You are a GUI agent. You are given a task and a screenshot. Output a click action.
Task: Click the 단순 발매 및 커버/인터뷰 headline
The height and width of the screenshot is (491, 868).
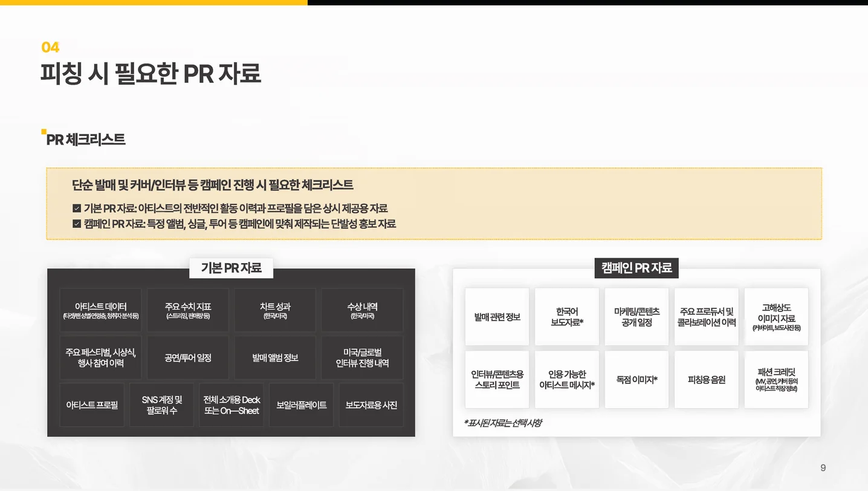click(x=212, y=184)
